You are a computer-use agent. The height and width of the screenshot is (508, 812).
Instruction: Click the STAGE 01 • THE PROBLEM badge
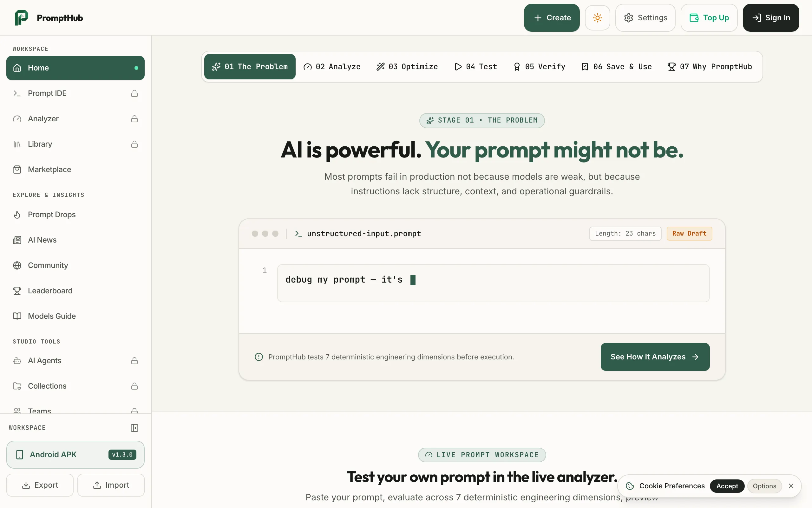click(x=482, y=120)
